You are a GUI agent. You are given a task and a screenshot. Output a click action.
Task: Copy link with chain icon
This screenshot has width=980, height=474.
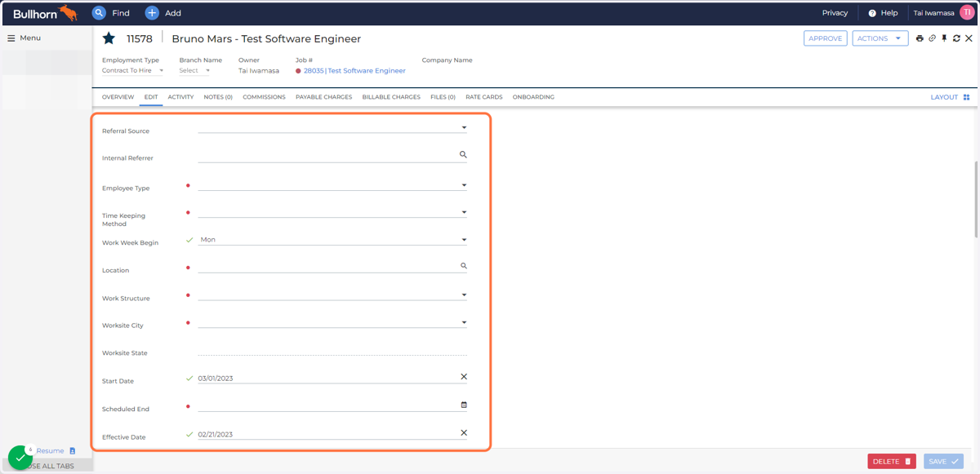[x=932, y=38]
